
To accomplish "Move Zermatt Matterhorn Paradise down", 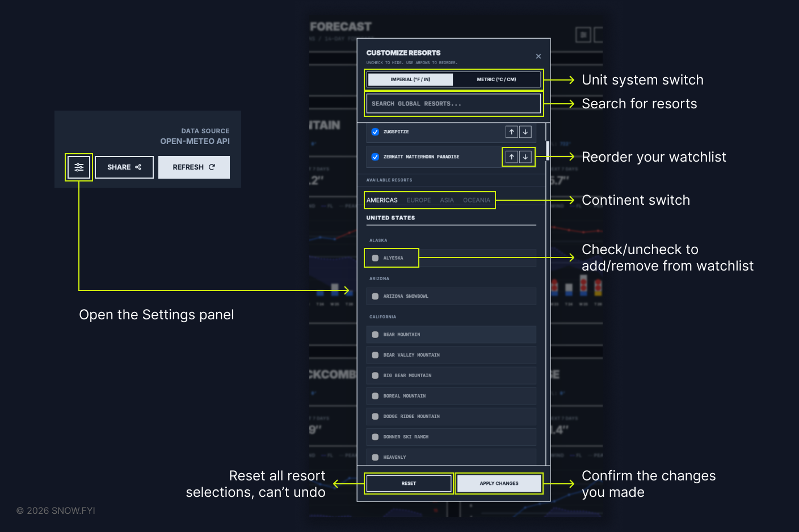I will point(525,157).
